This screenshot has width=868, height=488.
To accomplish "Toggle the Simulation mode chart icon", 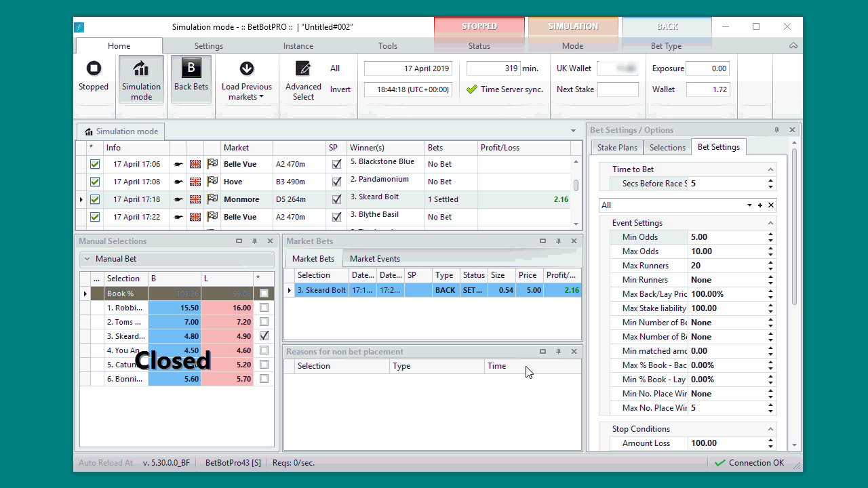I will coord(141,68).
